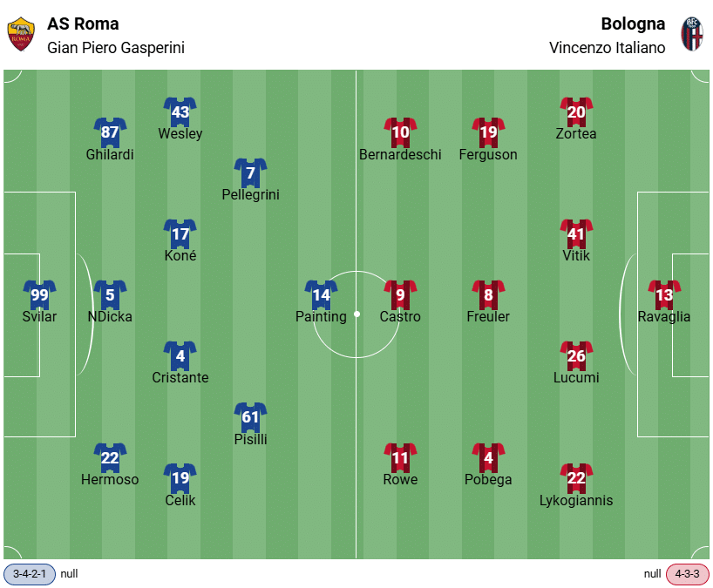Select Ferguson's number 19 shirt
Image resolution: width=713 pixels, height=588 pixels.
[488, 132]
